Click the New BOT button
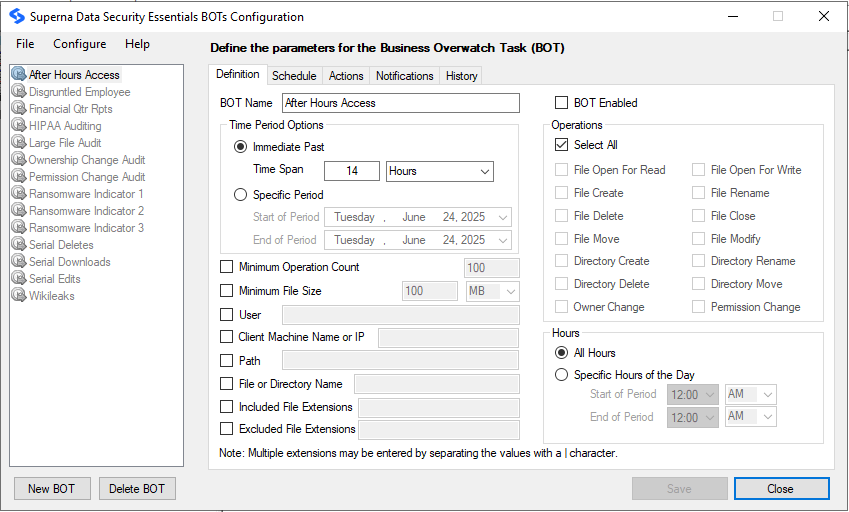 pos(52,489)
